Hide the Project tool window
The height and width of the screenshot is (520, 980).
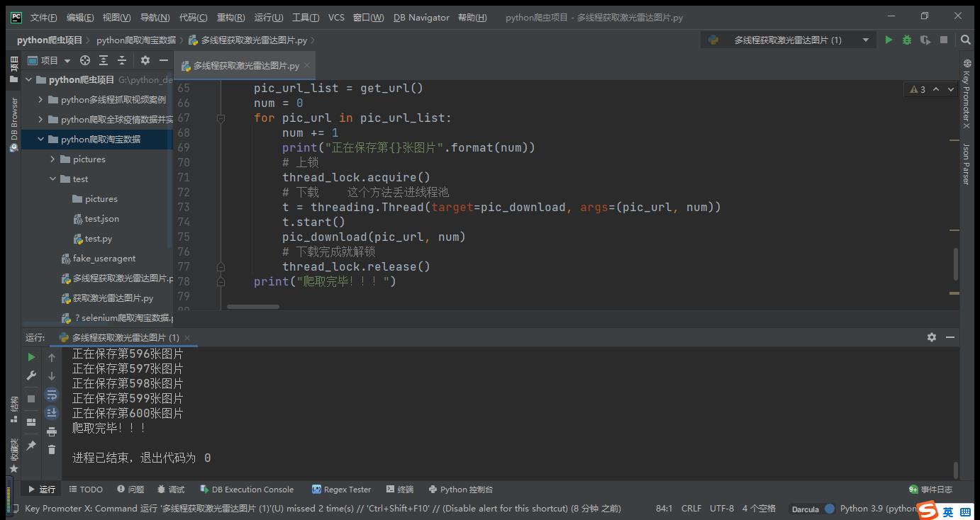click(x=164, y=60)
